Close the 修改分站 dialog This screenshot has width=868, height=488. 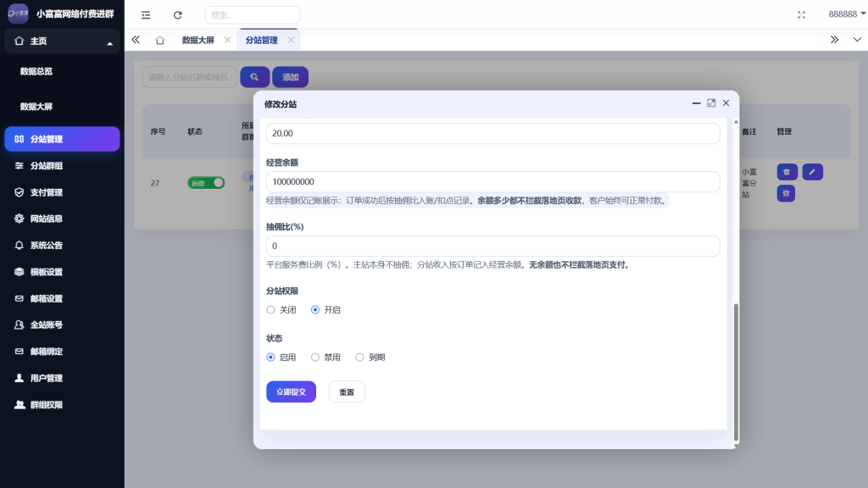pyautogui.click(x=726, y=103)
